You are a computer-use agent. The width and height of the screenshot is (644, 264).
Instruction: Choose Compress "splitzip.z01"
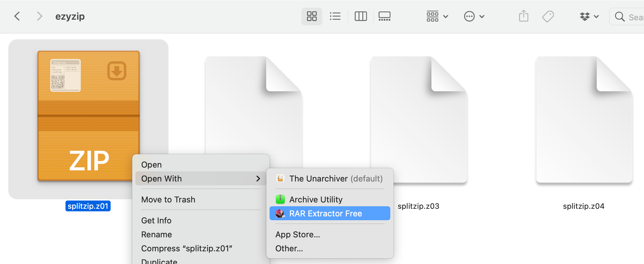coord(201,248)
